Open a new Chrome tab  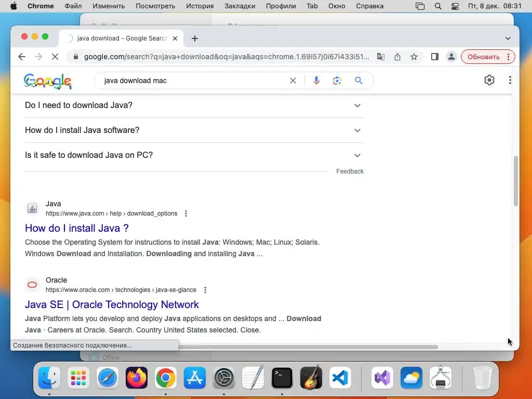[195, 38]
